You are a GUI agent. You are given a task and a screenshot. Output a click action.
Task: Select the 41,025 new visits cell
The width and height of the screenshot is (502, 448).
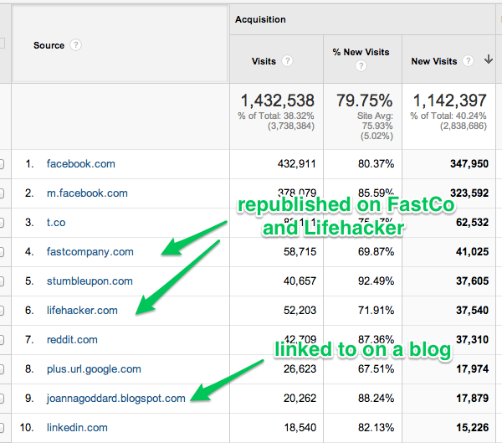(x=472, y=252)
